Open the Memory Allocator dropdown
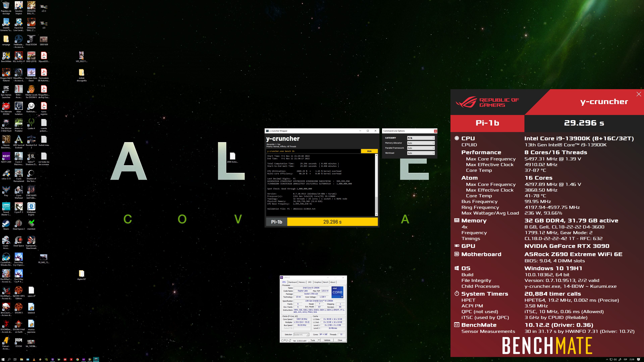644x362 pixels. 421,143
